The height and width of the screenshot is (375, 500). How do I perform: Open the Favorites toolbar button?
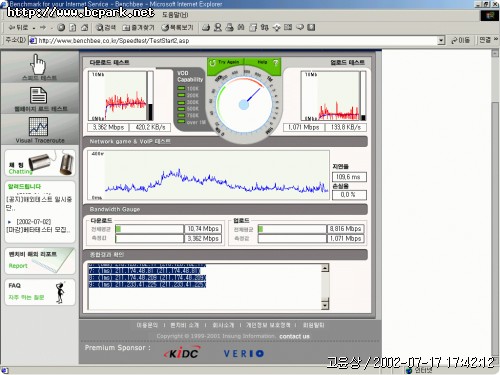(138, 28)
